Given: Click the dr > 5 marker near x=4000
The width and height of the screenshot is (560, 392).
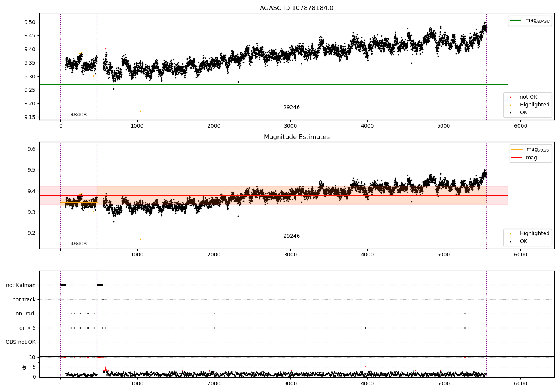Looking at the screenshot, I should [x=365, y=328].
